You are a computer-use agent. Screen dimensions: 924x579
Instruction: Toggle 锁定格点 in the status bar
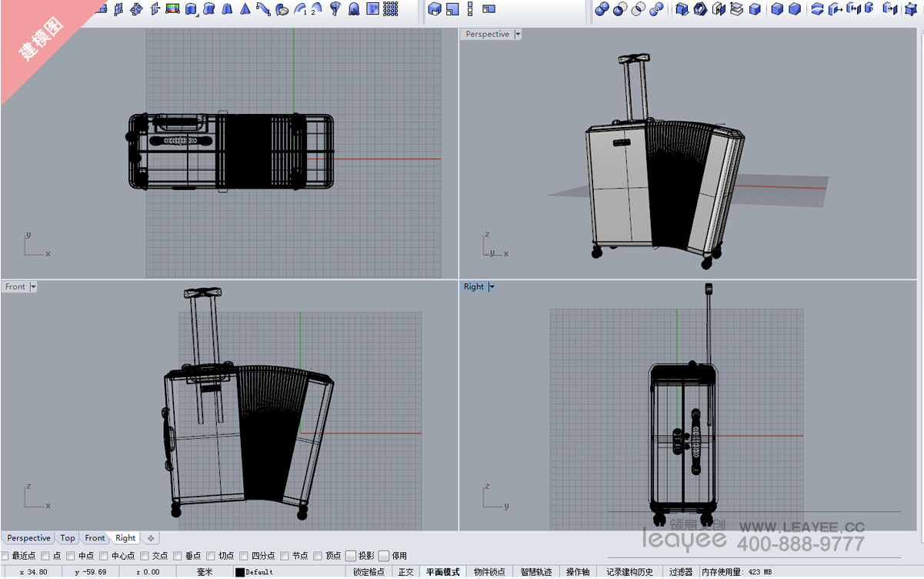(x=369, y=572)
